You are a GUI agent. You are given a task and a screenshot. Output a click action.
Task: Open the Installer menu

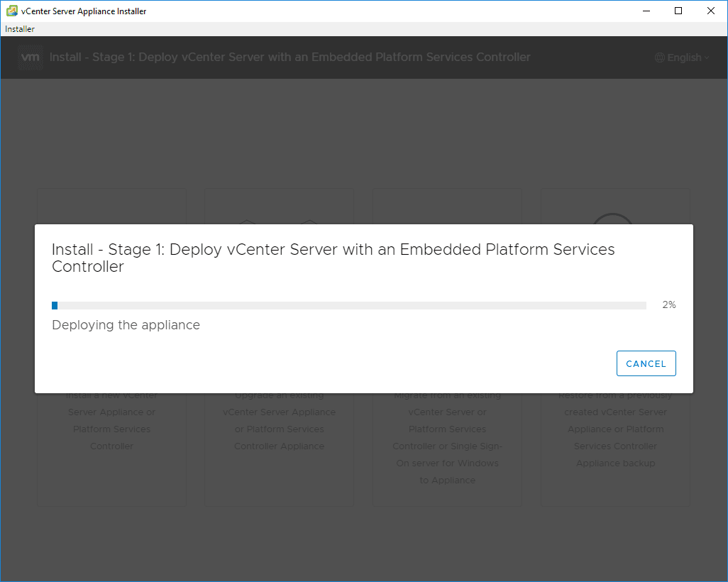pos(19,29)
